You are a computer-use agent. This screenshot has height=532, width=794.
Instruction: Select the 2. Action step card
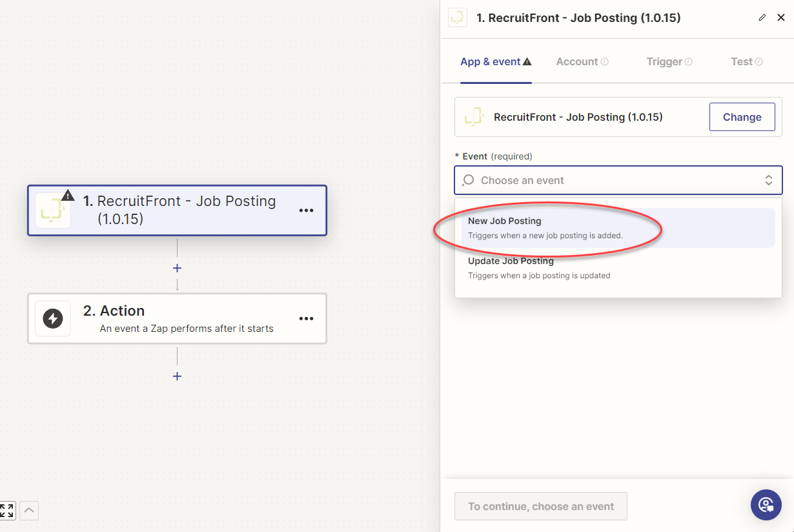click(x=177, y=318)
